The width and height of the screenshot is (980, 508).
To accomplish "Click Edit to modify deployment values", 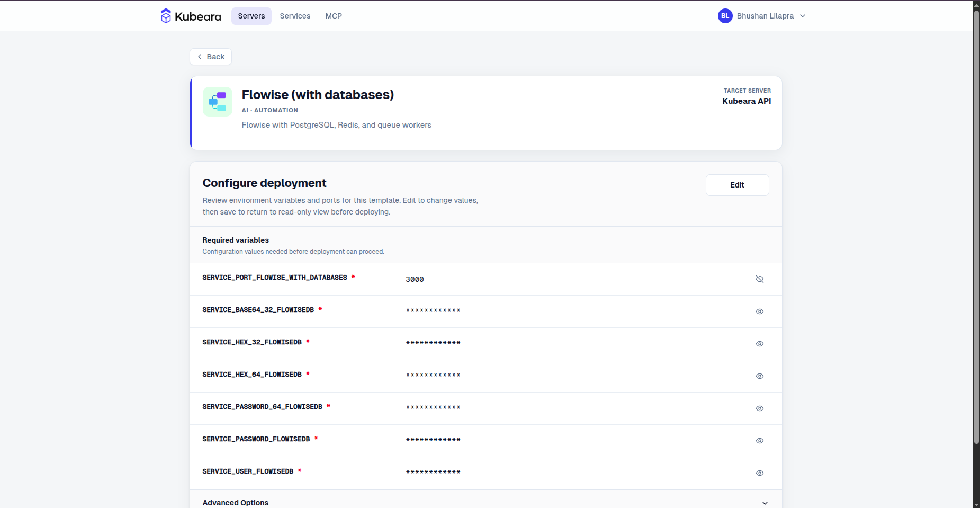I will pyautogui.click(x=737, y=185).
